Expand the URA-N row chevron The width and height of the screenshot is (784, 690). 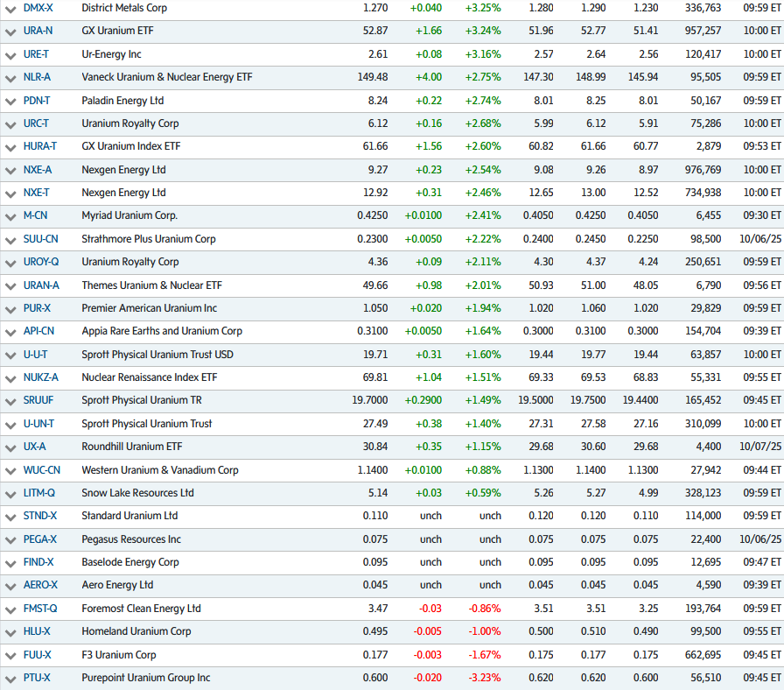pos(10,31)
